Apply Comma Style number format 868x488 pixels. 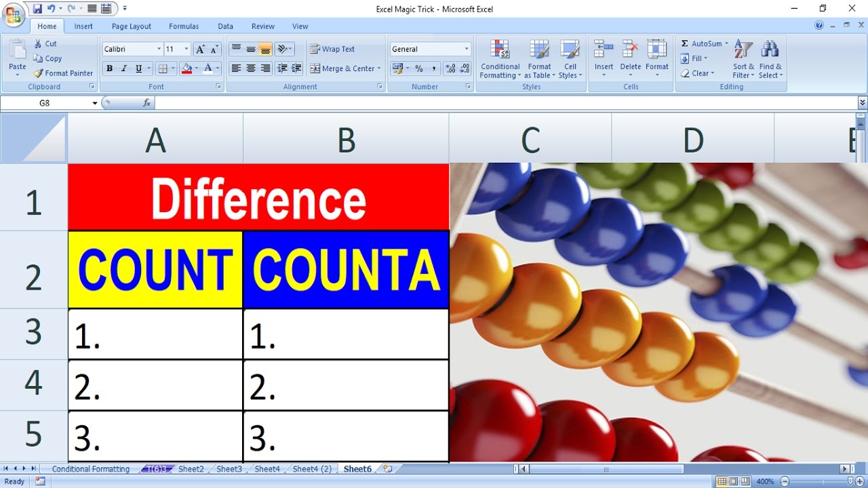click(x=433, y=68)
